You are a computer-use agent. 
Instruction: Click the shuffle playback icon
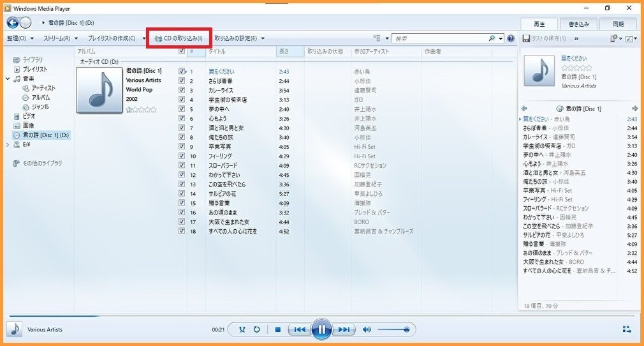click(x=242, y=329)
